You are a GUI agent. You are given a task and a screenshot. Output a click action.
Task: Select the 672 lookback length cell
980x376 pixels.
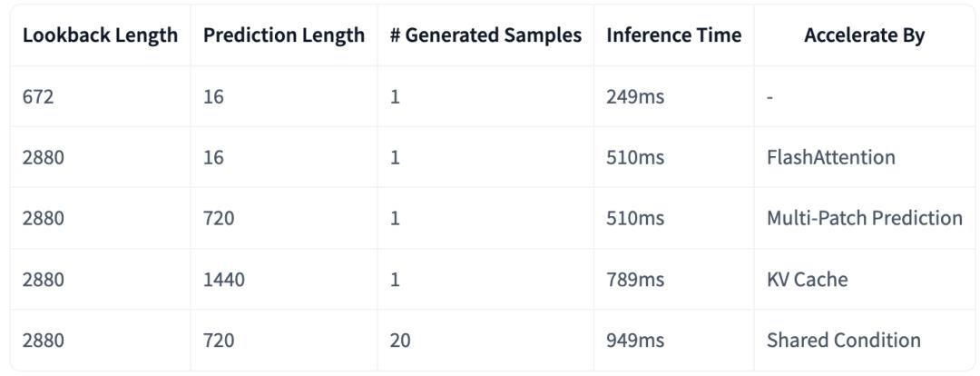100,96
